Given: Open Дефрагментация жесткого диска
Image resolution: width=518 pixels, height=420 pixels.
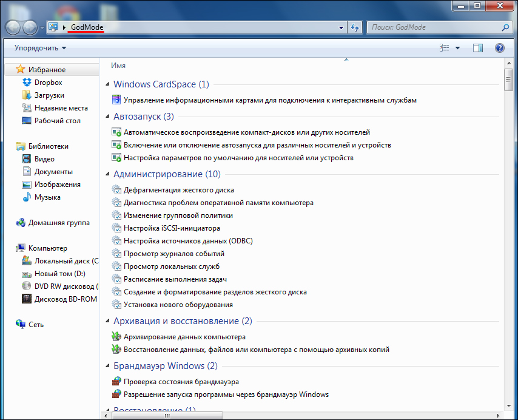Looking at the screenshot, I should point(178,190).
